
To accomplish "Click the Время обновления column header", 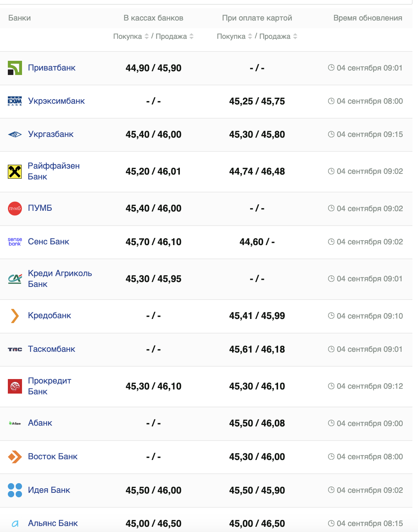I will 368,18.
